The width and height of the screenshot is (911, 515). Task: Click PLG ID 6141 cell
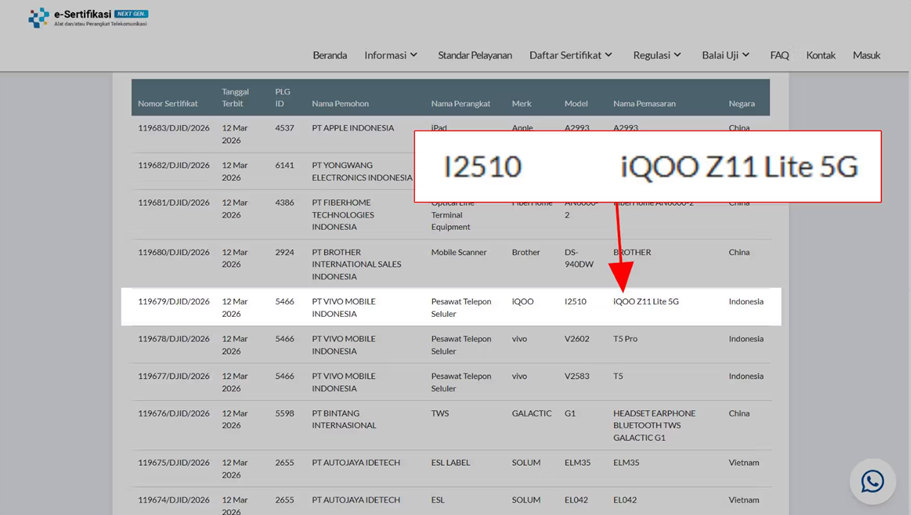coord(285,165)
